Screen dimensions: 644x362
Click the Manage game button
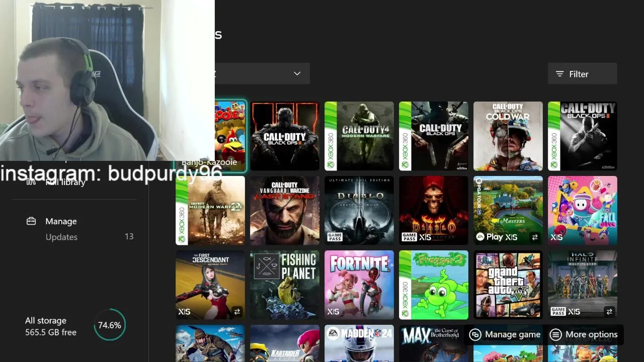tap(505, 334)
